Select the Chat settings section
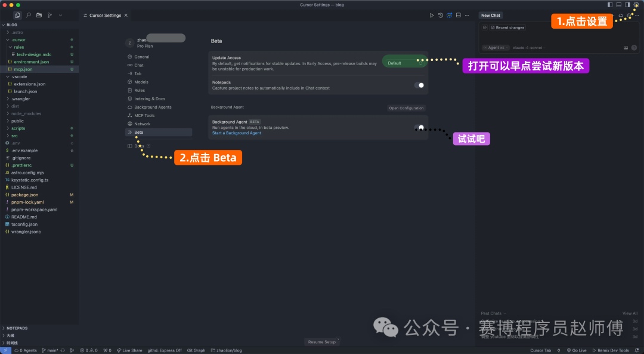 click(159, 66)
